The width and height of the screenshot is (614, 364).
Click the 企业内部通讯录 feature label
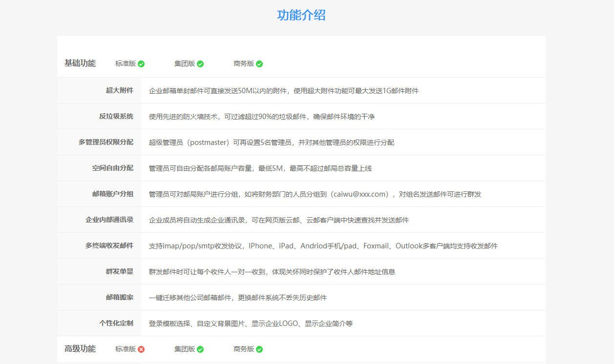(109, 220)
